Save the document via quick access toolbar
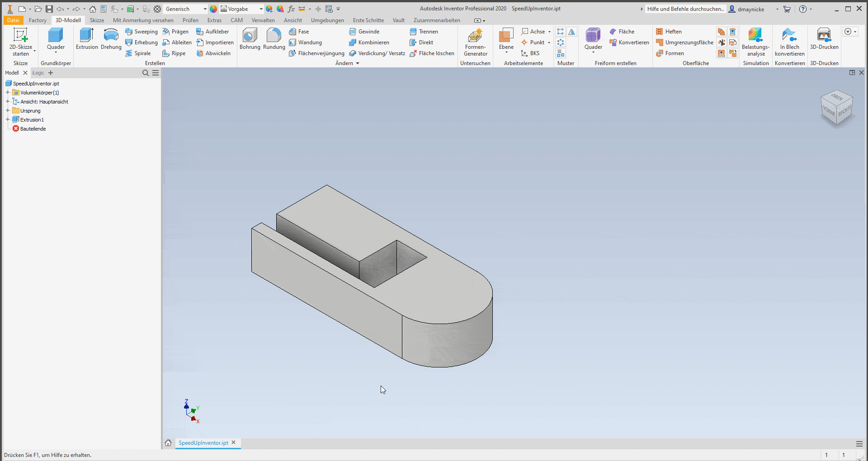The image size is (868, 461). 49,9
